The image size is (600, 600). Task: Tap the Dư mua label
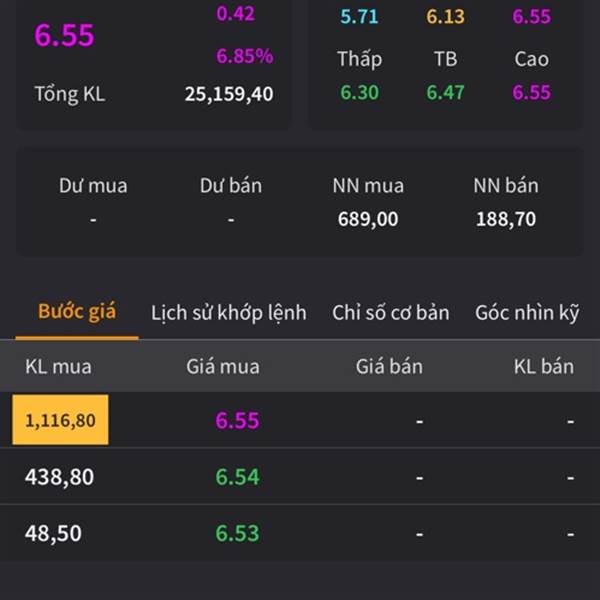[93, 186]
